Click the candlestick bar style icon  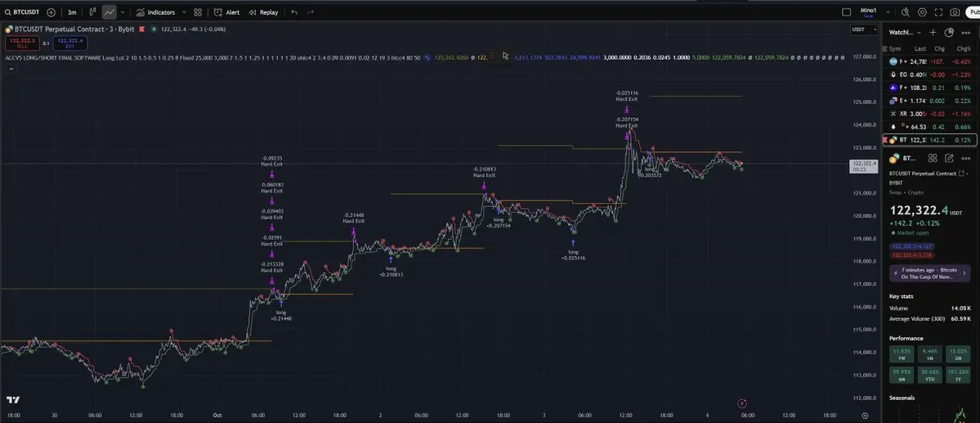[x=92, y=12]
